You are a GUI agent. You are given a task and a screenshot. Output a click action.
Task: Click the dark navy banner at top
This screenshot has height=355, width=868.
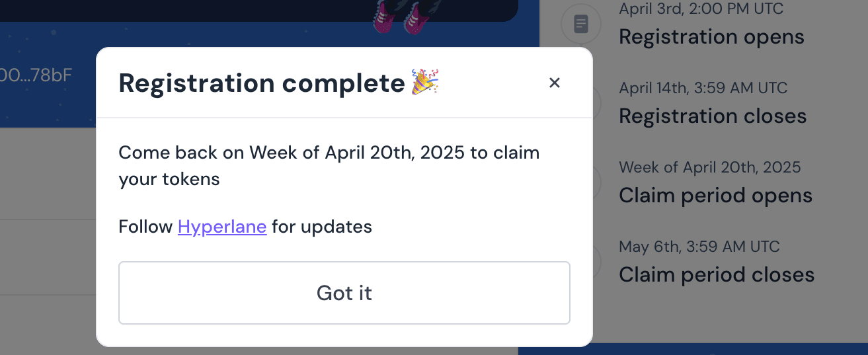coord(258,11)
